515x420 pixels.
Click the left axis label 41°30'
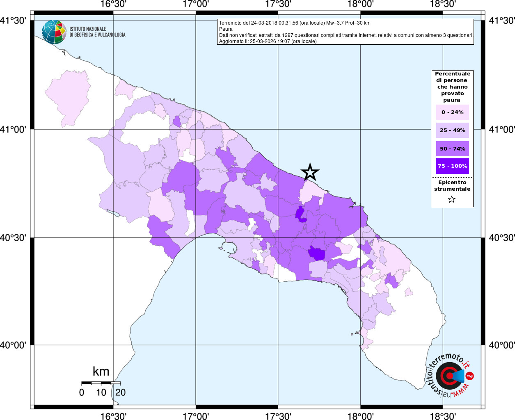(x=13, y=20)
